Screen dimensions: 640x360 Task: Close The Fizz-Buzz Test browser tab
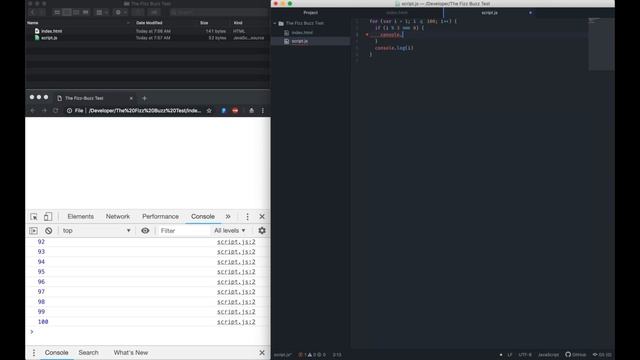click(131, 98)
